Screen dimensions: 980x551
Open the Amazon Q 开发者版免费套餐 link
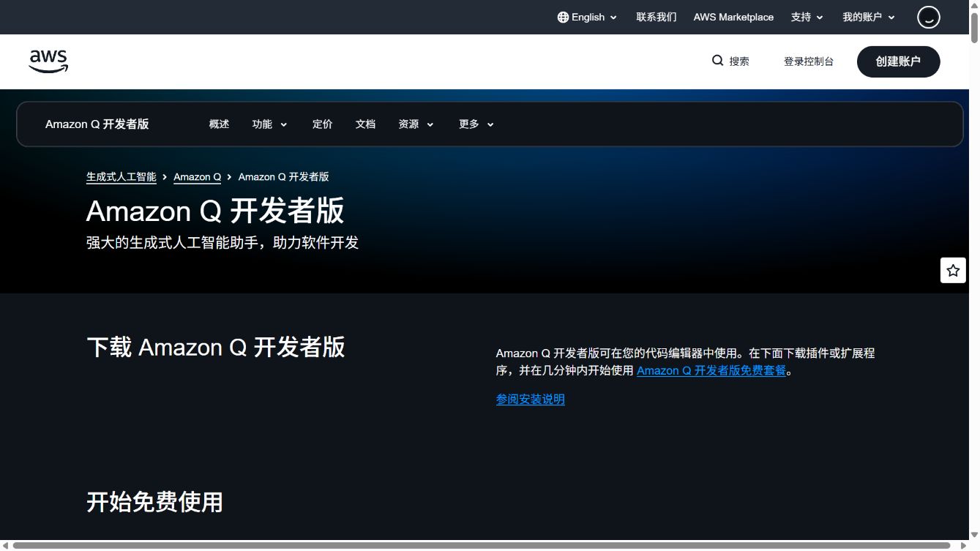711,371
